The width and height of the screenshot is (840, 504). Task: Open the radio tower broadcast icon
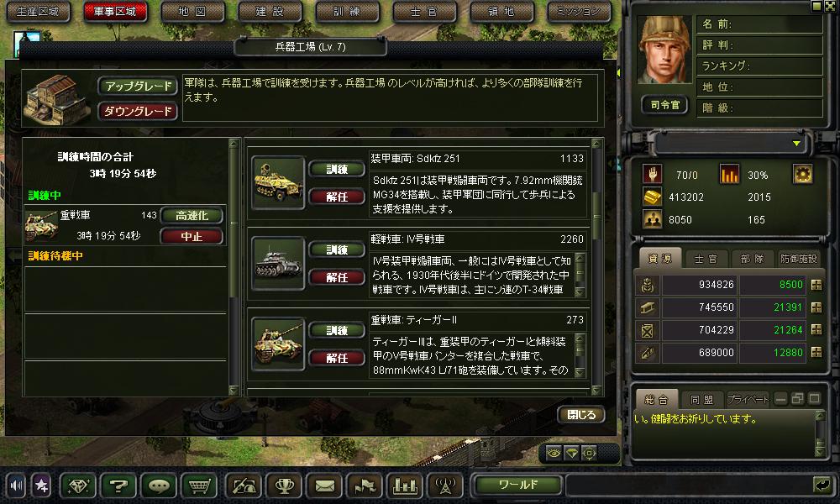click(x=445, y=486)
